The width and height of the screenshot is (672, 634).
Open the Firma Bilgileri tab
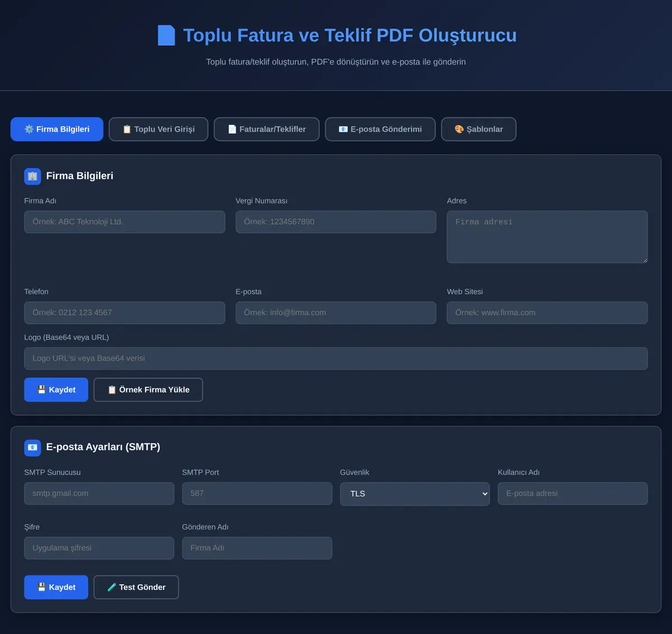click(57, 129)
